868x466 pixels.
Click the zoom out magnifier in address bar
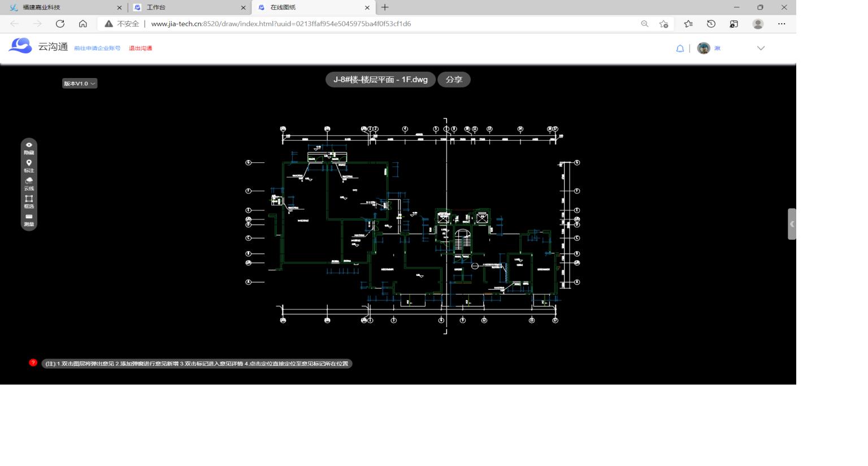pyautogui.click(x=644, y=24)
